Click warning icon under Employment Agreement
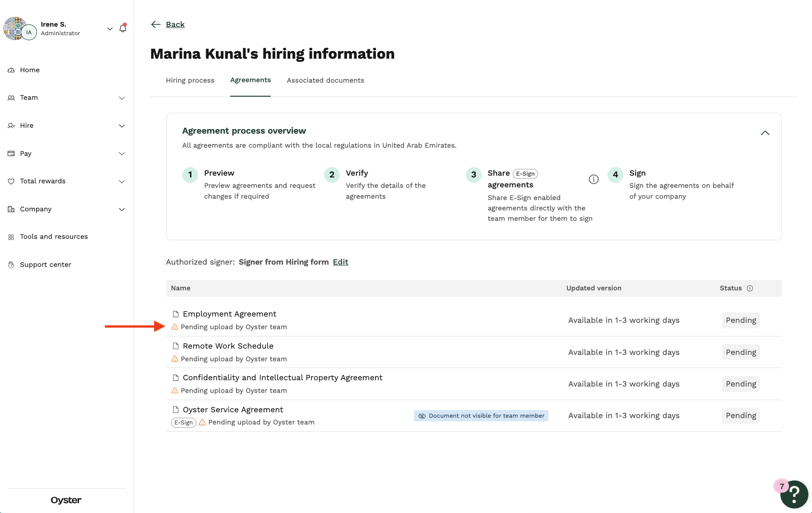Image resolution: width=812 pixels, height=513 pixels. [175, 326]
